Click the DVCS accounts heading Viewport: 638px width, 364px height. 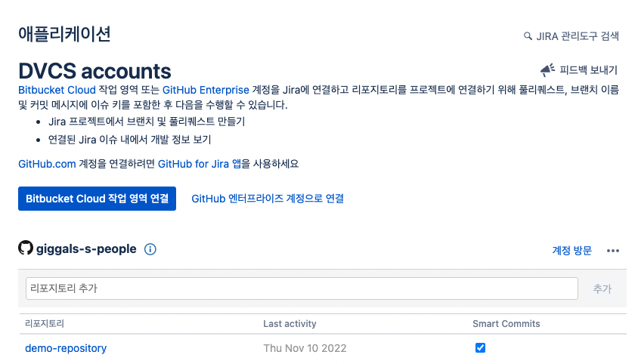pos(94,71)
